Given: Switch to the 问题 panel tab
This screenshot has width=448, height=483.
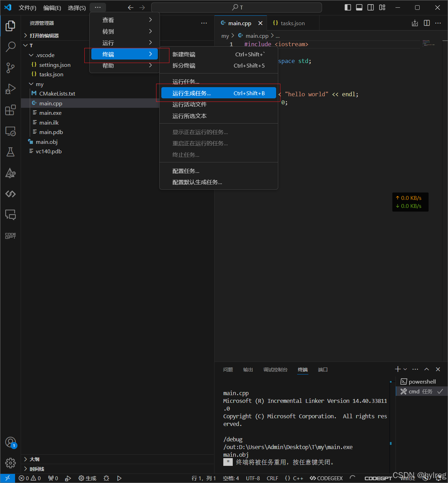Looking at the screenshot, I should [x=228, y=369].
